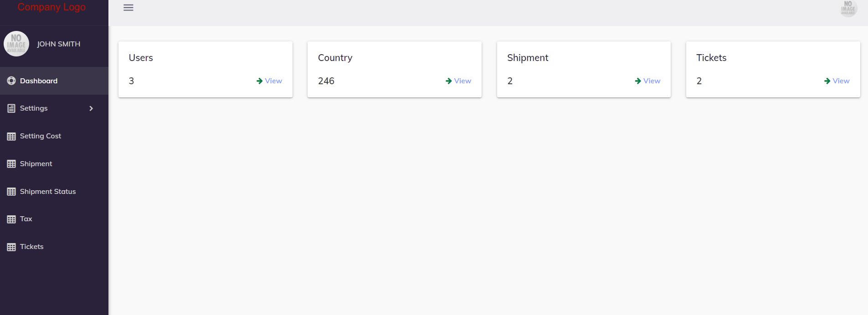Click the Shipment table icon in sidebar
Image resolution: width=868 pixels, height=315 pixels.
click(x=11, y=164)
